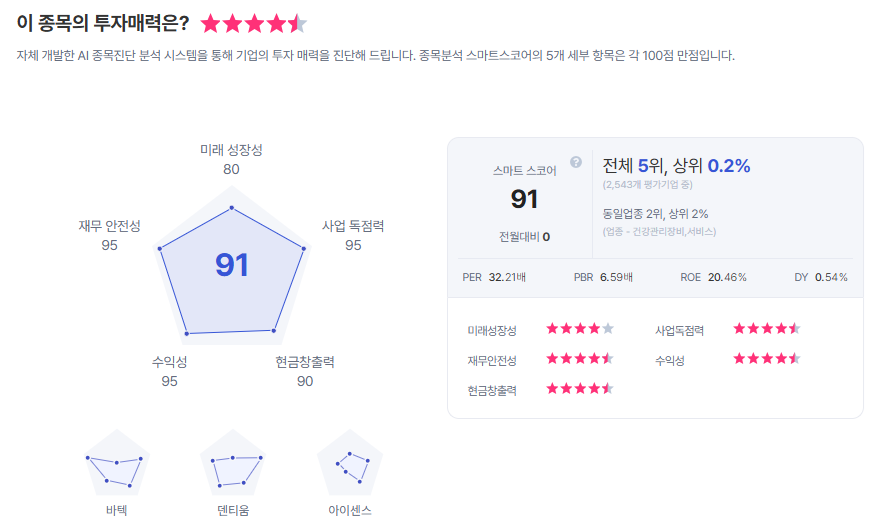Open the 아이센스 pentagon chart thumbnail
Image resolution: width=872 pixels, height=530 pixels.
click(x=350, y=463)
